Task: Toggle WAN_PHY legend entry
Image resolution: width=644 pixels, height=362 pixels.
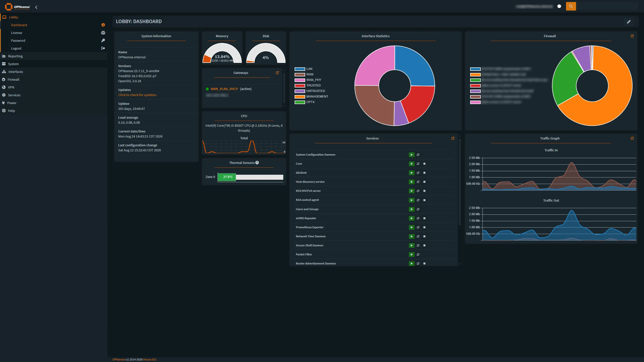Action: pyautogui.click(x=308, y=80)
